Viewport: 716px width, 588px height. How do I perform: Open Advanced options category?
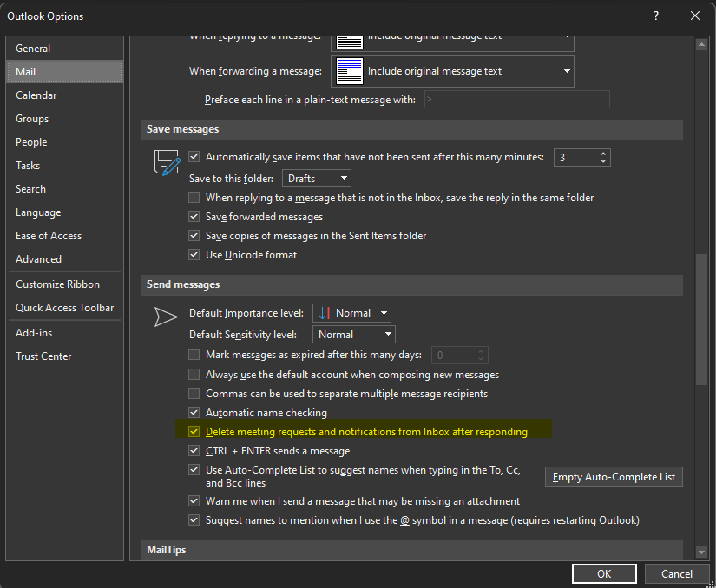click(x=64, y=259)
